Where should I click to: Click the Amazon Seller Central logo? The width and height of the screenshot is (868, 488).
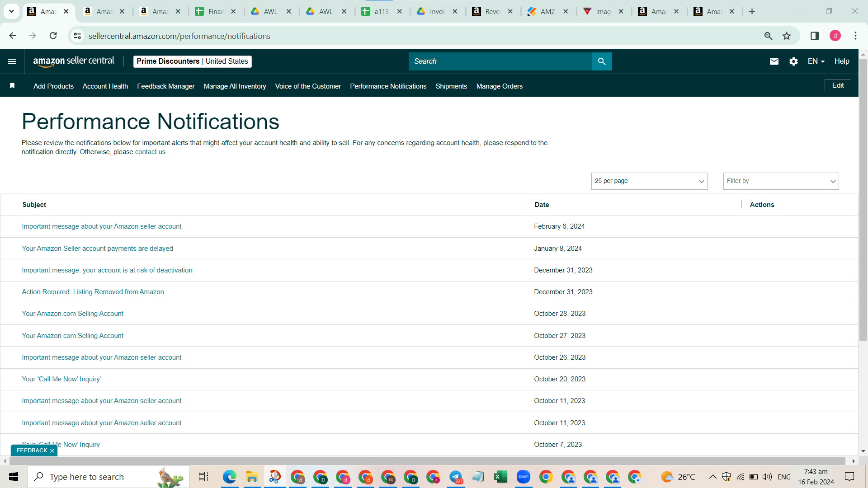click(74, 61)
